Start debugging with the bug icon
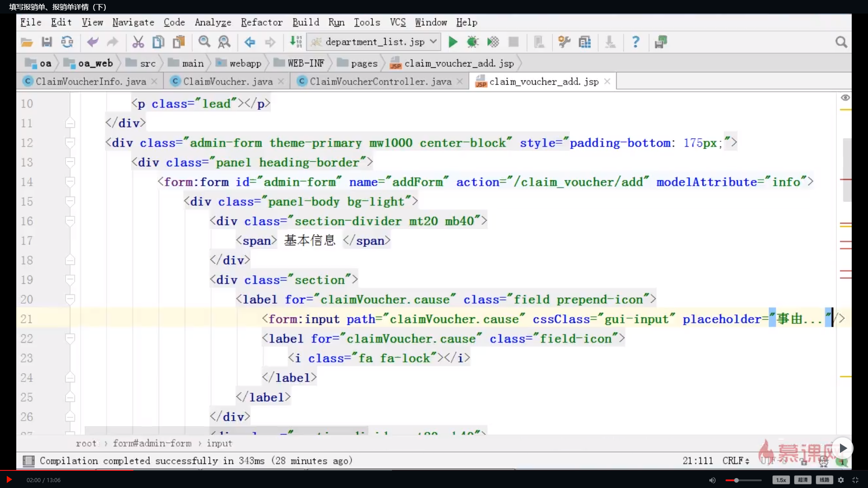This screenshot has width=868, height=488. click(x=473, y=42)
